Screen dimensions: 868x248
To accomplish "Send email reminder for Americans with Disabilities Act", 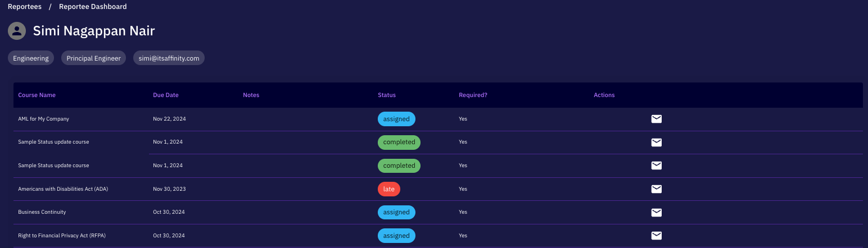I will (x=656, y=189).
